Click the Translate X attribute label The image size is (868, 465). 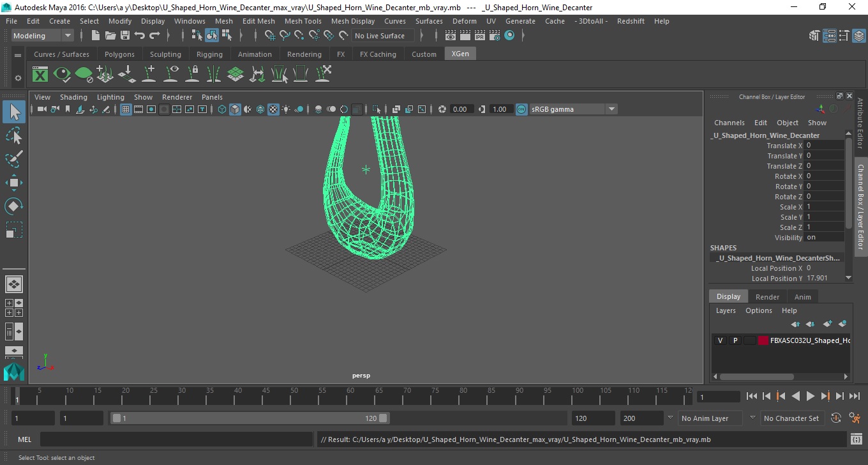pyautogui.click(x=784, y=146)
